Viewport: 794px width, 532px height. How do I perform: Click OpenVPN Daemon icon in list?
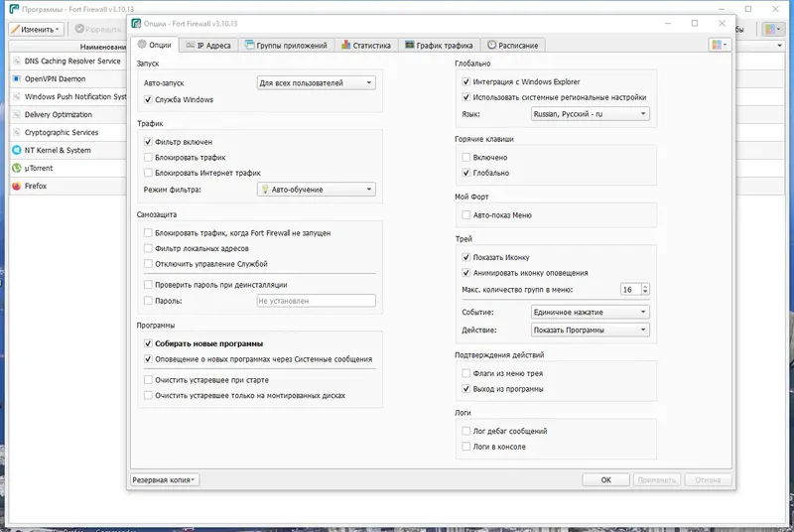pyautogui.click(x=17, y=79)
